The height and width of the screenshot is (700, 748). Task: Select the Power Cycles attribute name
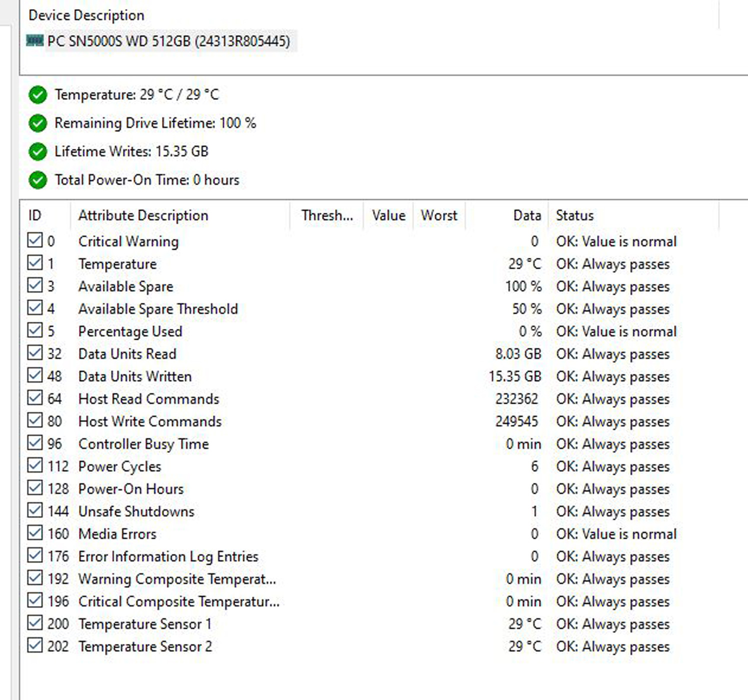coord(120,467)
